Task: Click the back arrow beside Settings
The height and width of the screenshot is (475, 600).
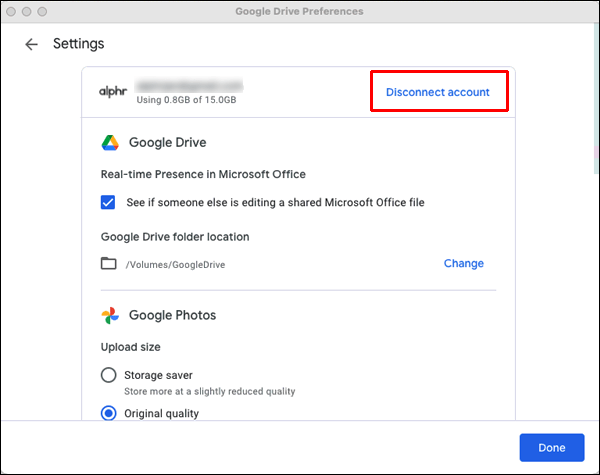Action: (x=31, y=44)
